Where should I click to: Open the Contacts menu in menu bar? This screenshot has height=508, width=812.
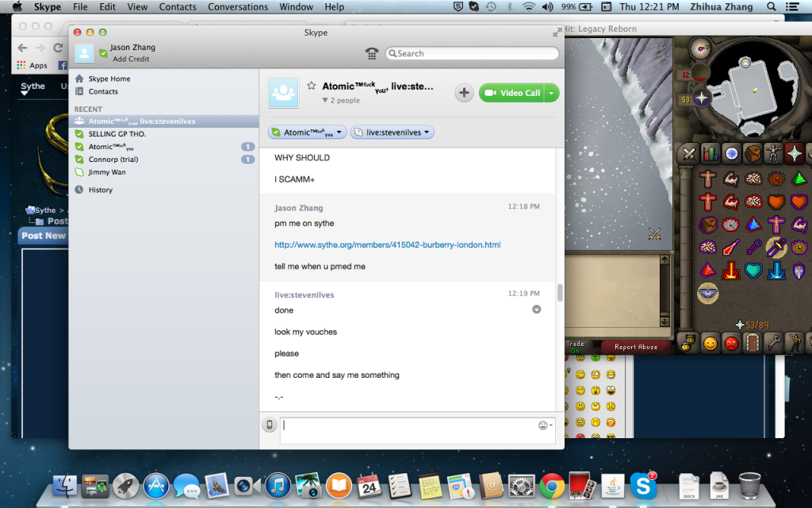[178, 6]
